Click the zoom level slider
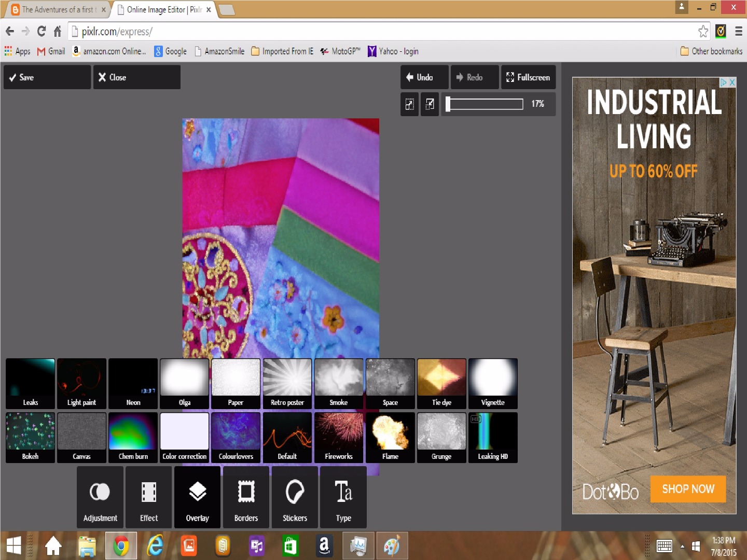 (485, 104)
